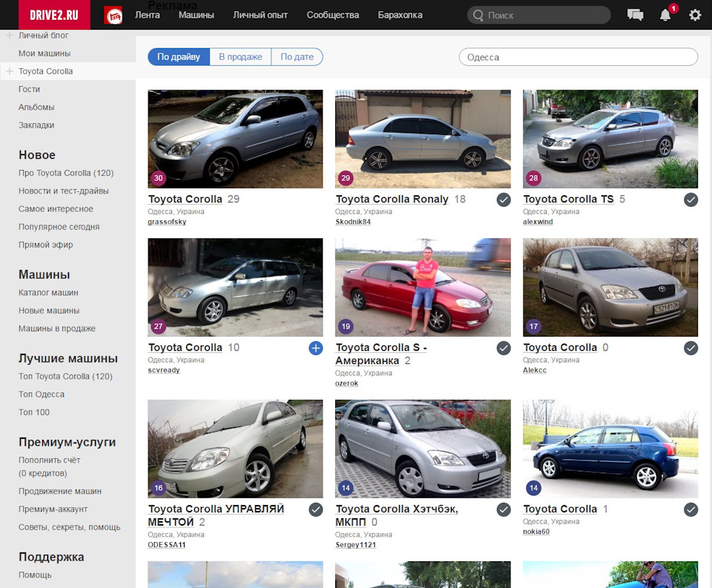Open user profile ozerok
Screen dimensions: 712x588
[x=346, y=383]
